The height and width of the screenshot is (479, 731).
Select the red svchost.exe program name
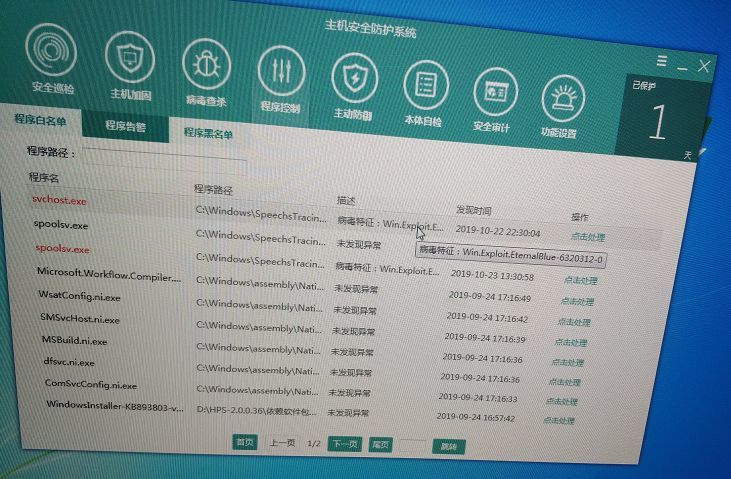pos(59,200)
